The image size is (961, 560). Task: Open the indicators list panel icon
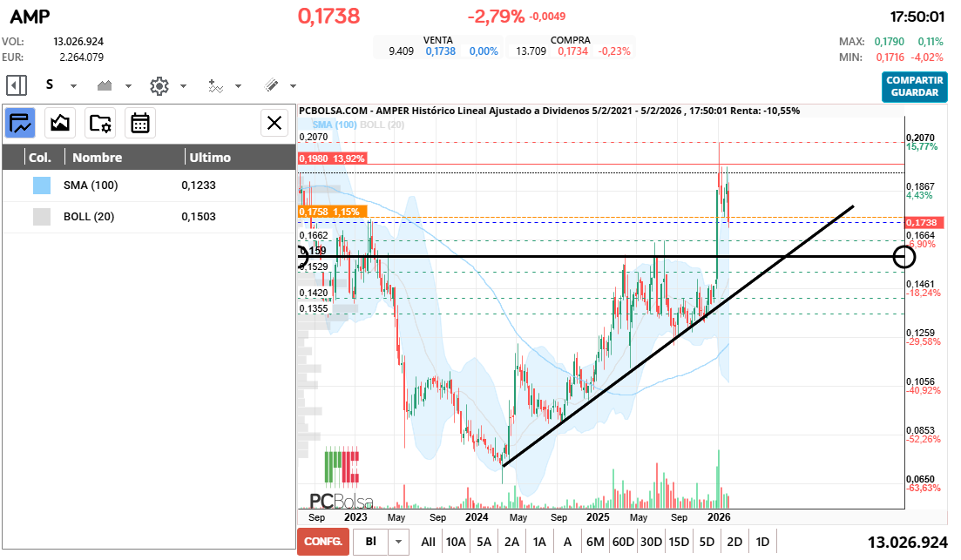click(x=20, y=123)
